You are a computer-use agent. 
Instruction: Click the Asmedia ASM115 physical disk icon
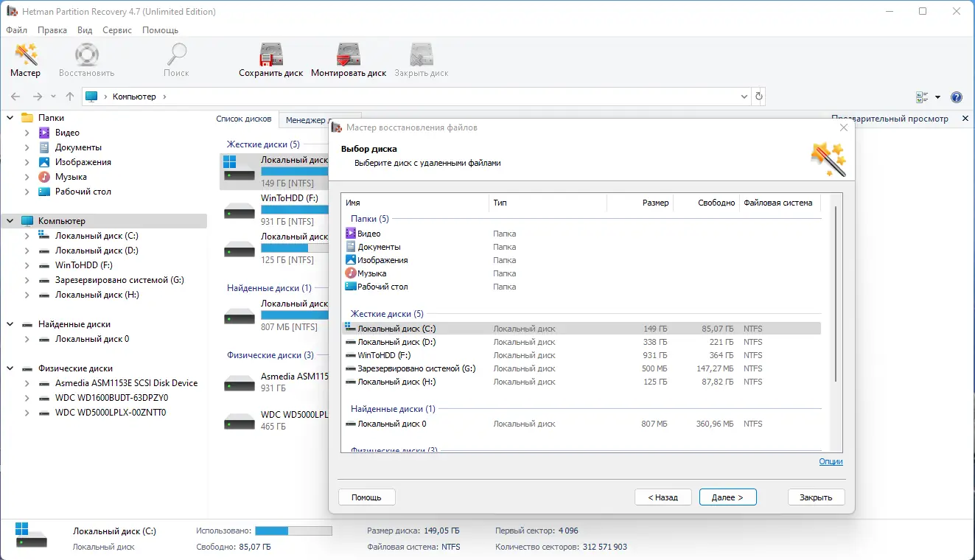tap(239, 383)
